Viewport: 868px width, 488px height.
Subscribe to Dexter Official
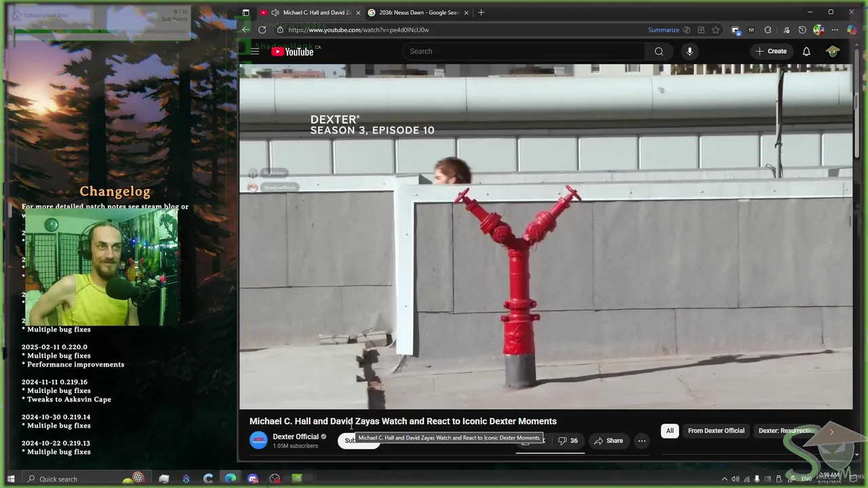coord(359,441)
